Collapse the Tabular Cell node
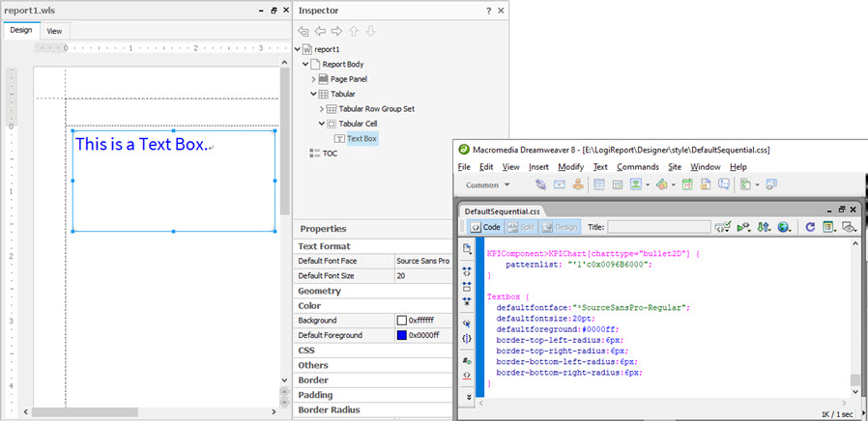The width and height of the screenshot is (868, 421). pyautogui.click(x=322, y=124)
